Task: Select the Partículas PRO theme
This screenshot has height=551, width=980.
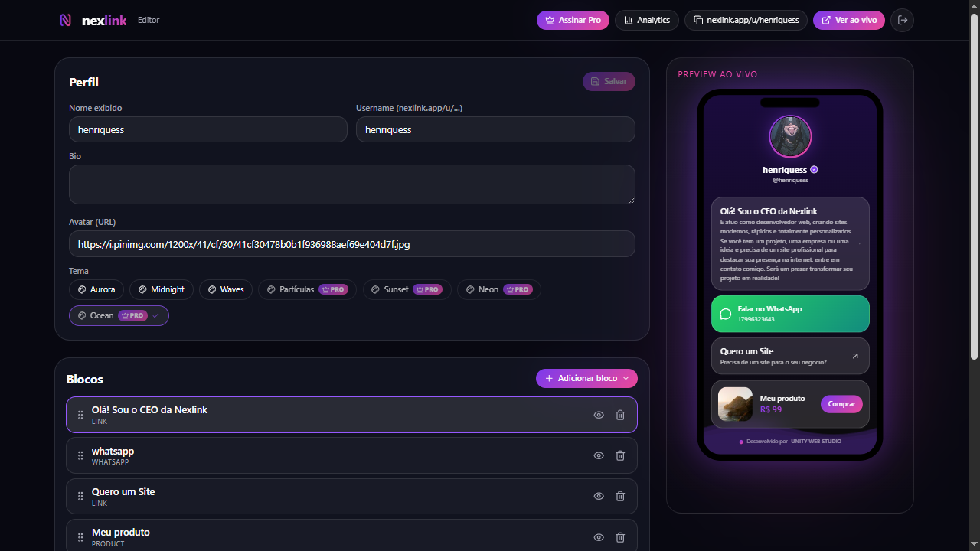Action: [x=307, y=289]
